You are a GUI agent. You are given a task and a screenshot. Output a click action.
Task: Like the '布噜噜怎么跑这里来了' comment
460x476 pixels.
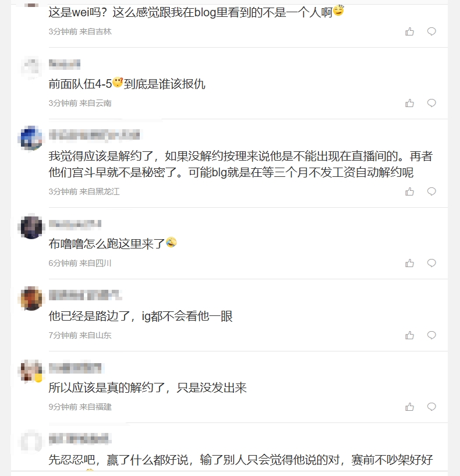click(x=409, y=263)
